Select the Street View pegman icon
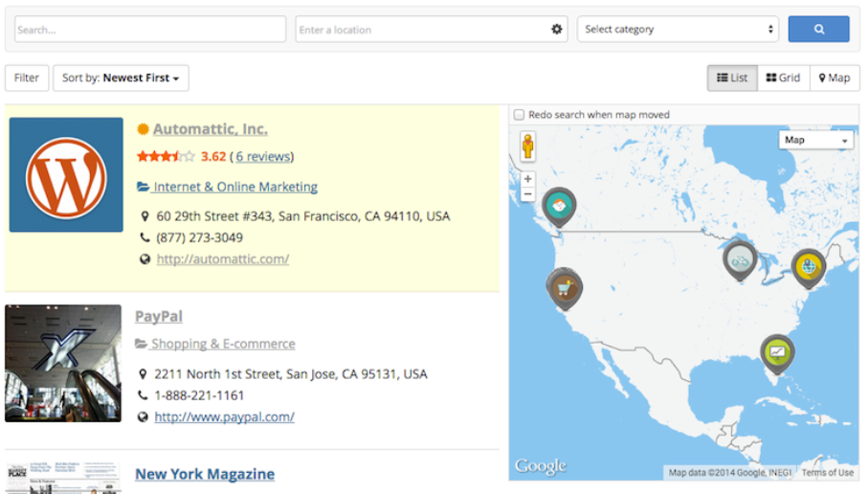 (527, 146)
